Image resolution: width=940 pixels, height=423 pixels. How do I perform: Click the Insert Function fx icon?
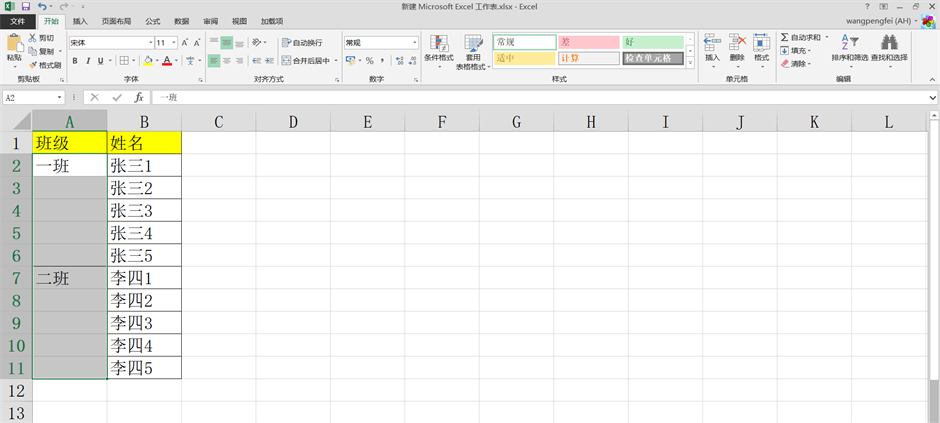[x=139, y=97]
